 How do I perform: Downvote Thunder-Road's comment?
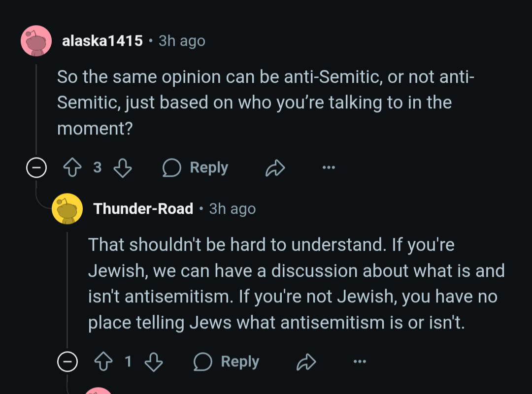tap(154, 362)
